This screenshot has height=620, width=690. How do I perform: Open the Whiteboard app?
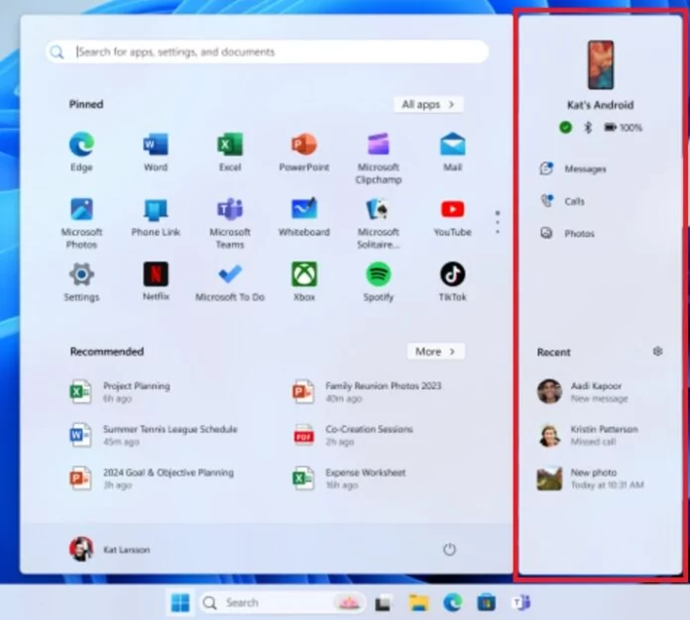(x=304, y=217)
